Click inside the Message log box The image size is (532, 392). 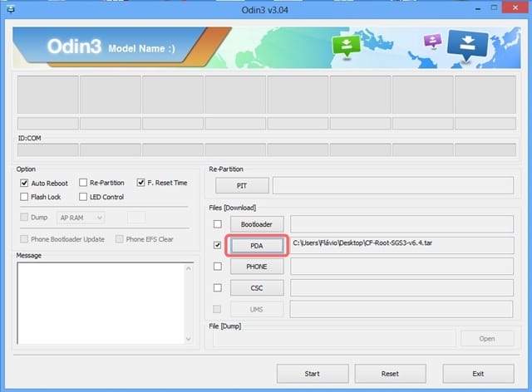point(101,303)
